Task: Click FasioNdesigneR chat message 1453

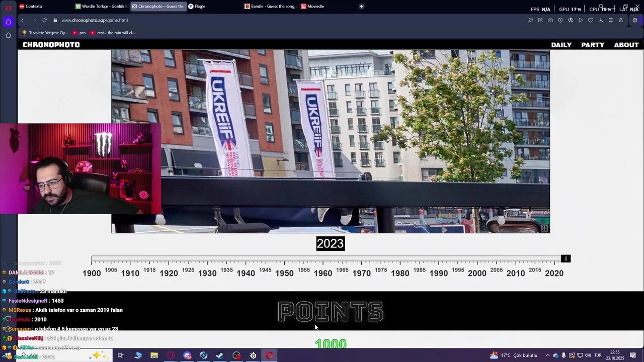Action: pos(36,301)
